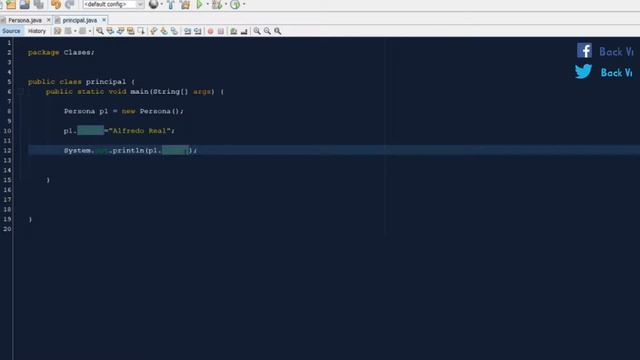The height and width of the screenshot is (360, 640).
Task: Redo with the grey arrow icon
Action: click(x=70, y=4)
